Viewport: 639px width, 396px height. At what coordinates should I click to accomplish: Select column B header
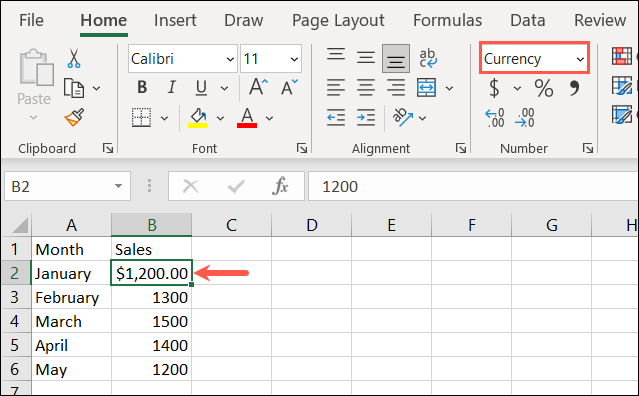point(152,224)
